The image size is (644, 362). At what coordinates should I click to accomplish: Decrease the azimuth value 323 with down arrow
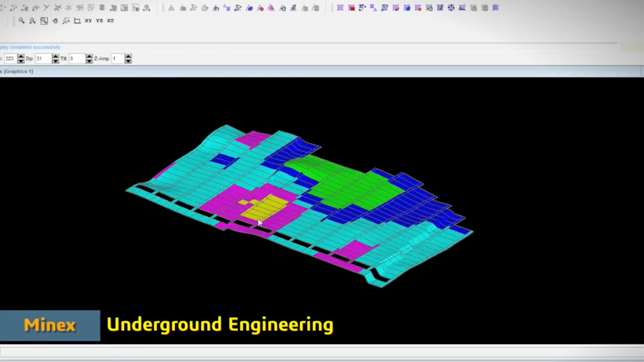coord(21,61)
